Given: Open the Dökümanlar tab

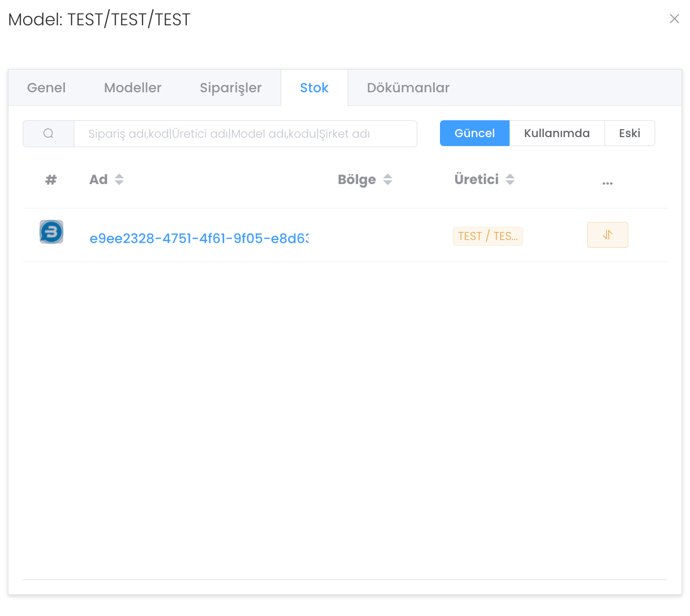Looking at the screenshot, I should [x=408, y=88].
